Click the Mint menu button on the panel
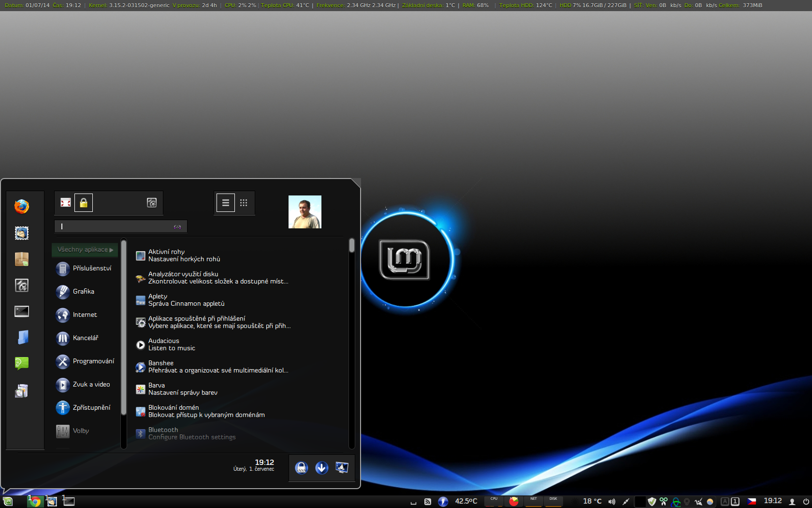This screenshot has width=812, height=508. (x=8, y=502)
